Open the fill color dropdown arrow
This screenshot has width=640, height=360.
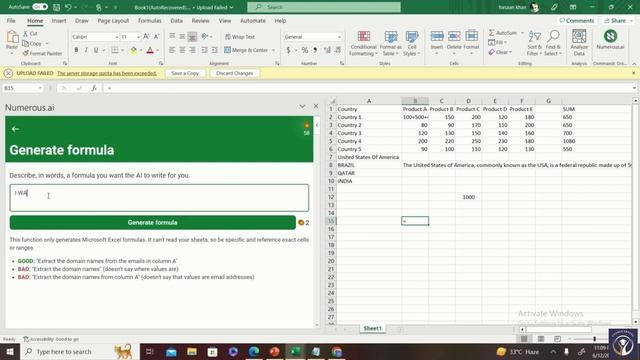coord(141,50)
